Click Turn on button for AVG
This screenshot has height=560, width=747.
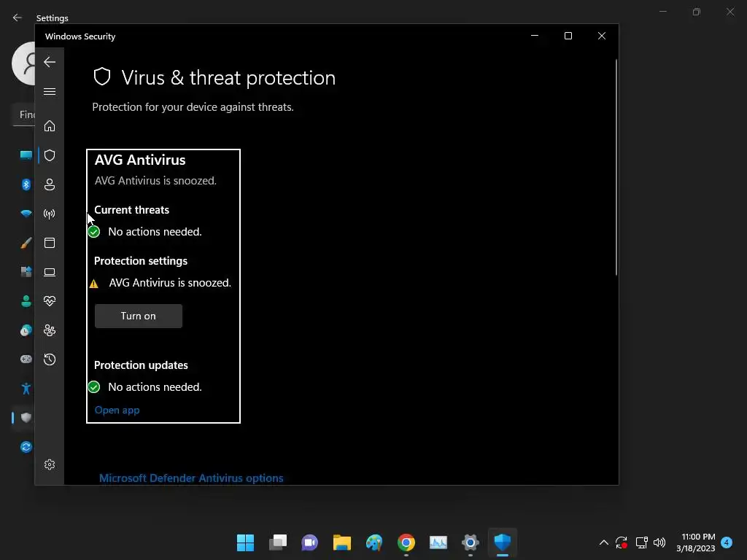tap(139, 316)
